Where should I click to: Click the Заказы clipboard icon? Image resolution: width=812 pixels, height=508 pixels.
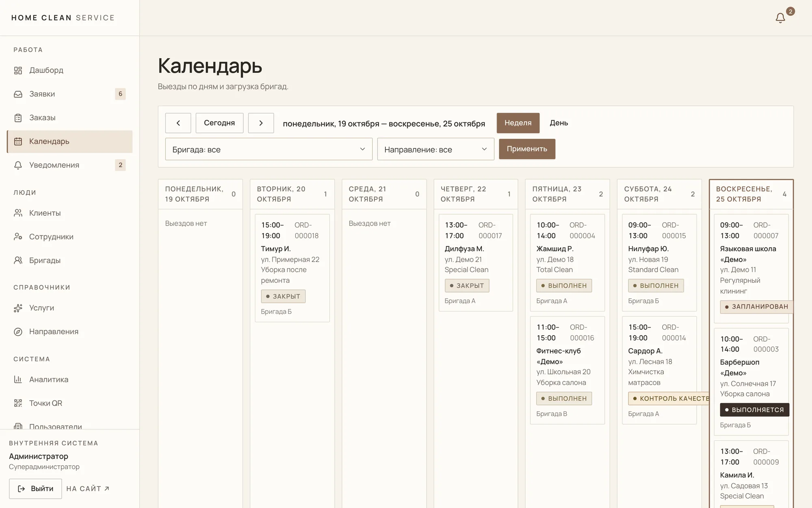click(18, 118)
